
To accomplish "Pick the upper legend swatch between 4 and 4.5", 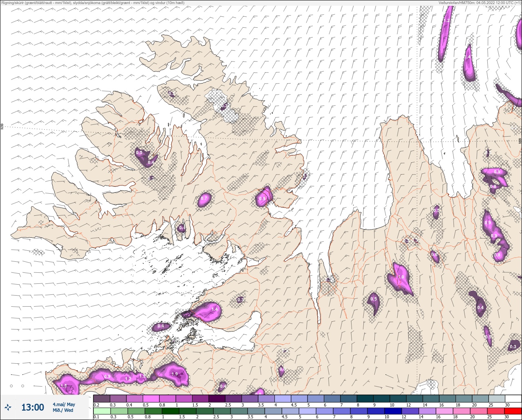I will pos(283,398).
